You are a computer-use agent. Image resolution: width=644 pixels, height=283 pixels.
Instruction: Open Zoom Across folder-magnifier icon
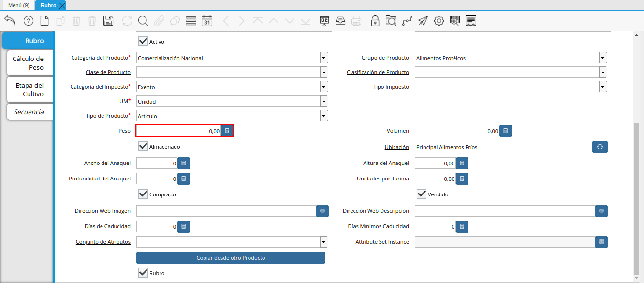click(x=391, y=21)
